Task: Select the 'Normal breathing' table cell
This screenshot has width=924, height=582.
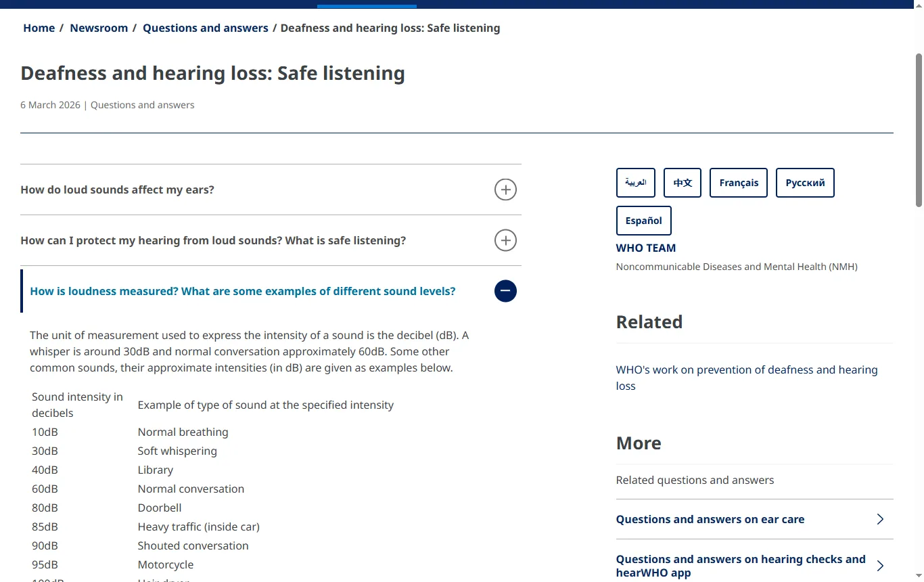Action: 183,432
